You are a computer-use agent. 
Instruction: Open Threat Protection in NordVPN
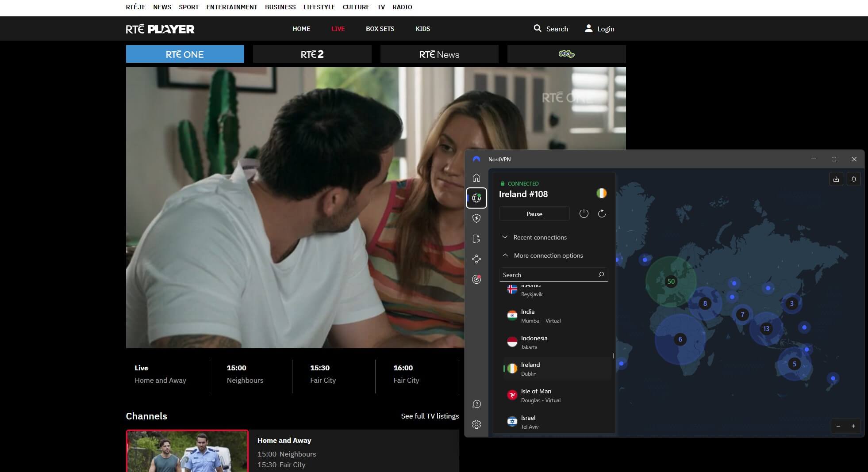(477, 218)
